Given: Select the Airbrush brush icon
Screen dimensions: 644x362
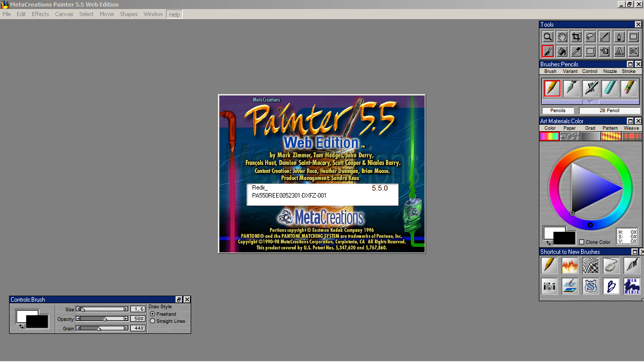Looking at the screenshot, I should point(591,88).
